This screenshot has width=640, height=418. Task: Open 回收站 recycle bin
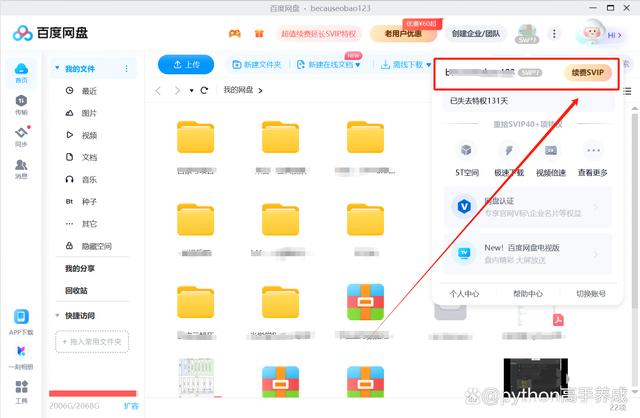76,290
